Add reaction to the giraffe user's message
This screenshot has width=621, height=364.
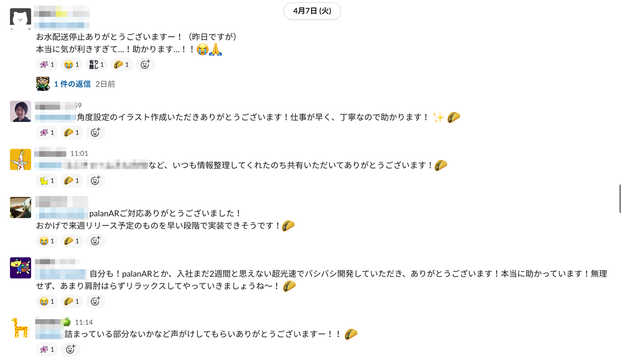click(x=70, y=349)
